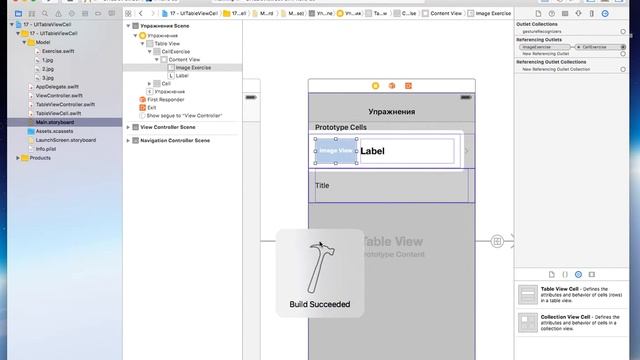Screen dimensions: 640x360
Task: Click Exit icon in scene dock
Action: (408, 86)
